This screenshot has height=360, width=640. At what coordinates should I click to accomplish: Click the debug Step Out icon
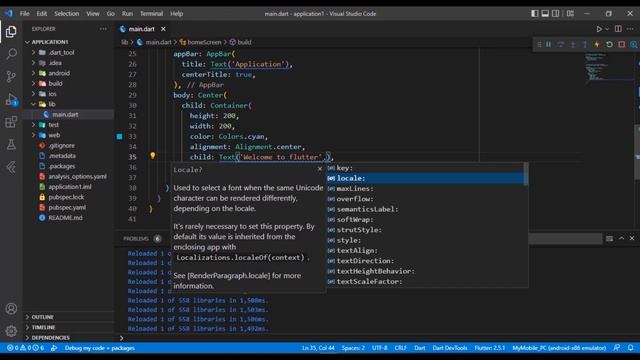tap(585, 44)
